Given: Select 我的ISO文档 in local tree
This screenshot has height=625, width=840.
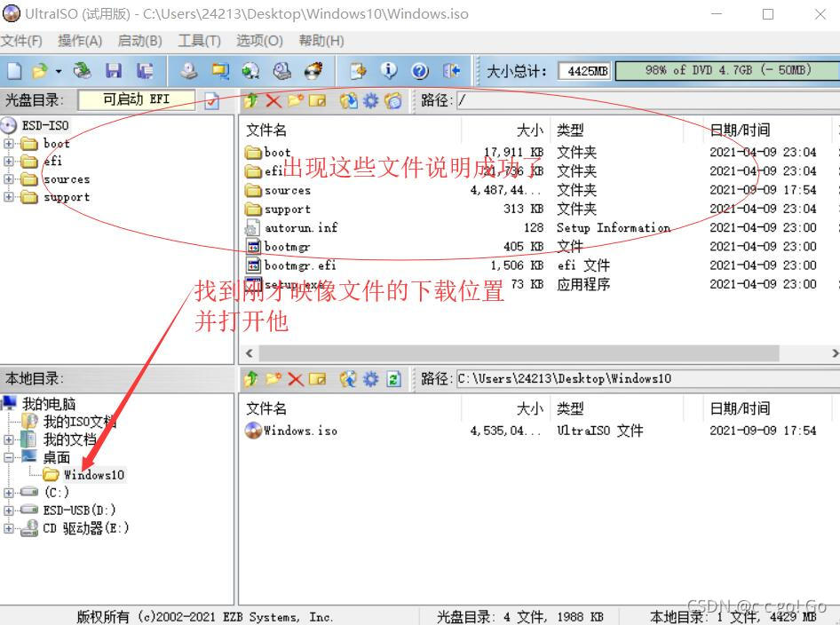Looking at the screenshot, I should coord(79,422).
